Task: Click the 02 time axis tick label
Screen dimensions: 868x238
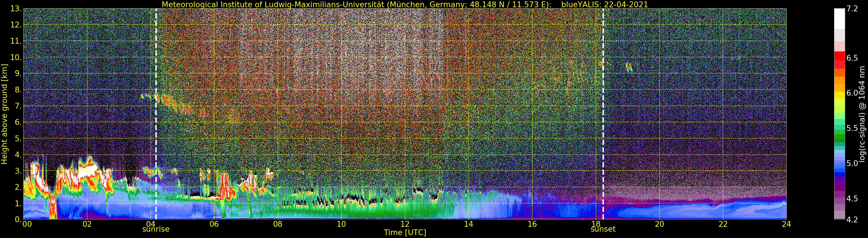Action: pos(87,224)
